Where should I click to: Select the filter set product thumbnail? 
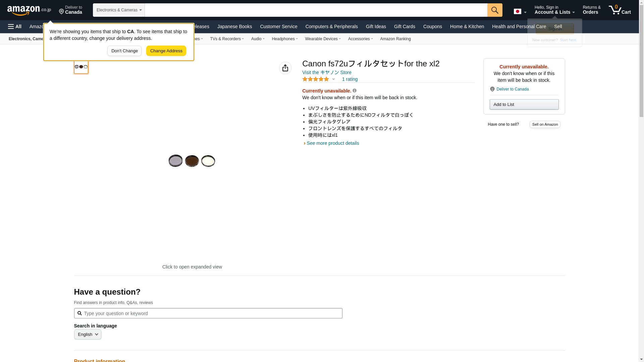81,67
